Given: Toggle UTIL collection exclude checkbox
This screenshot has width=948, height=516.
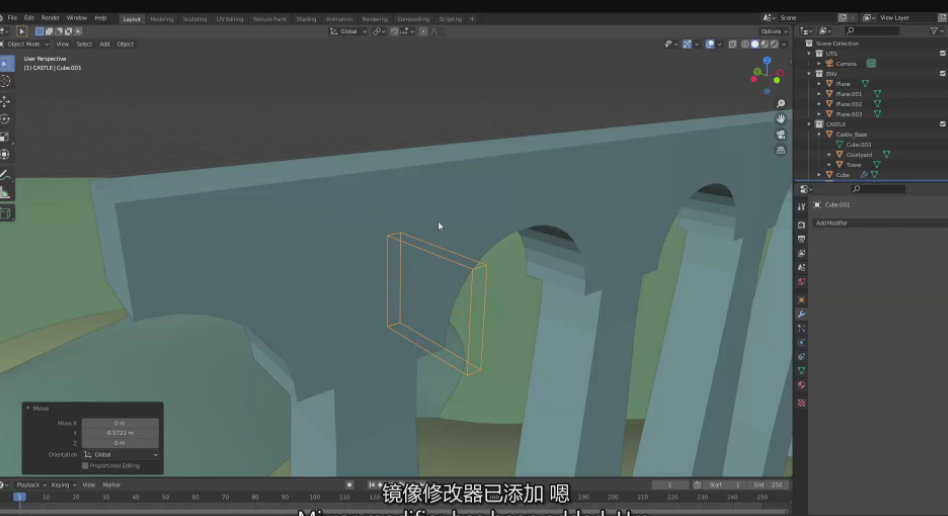Looking at the screenshot, I should [942, 53].
